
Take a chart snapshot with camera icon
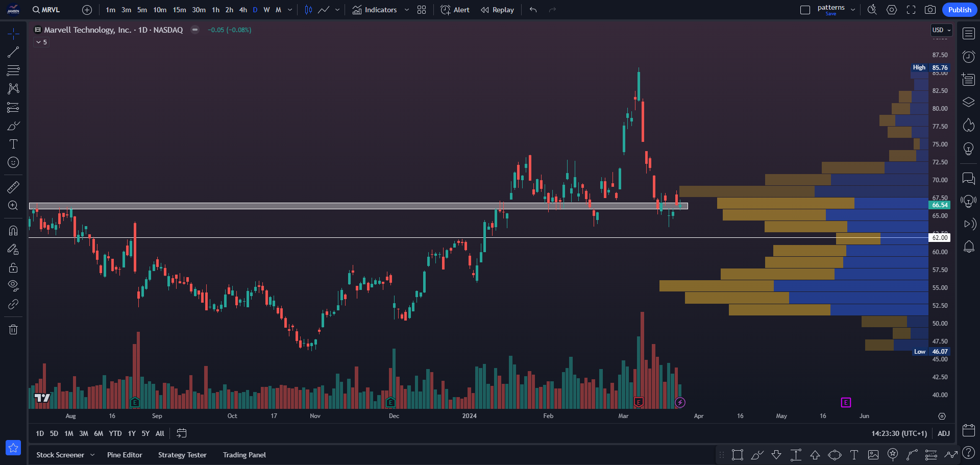click(x=930, y=10)
